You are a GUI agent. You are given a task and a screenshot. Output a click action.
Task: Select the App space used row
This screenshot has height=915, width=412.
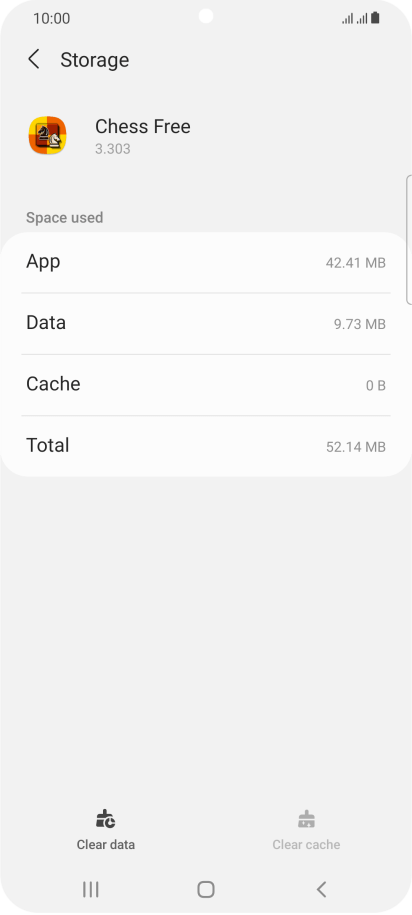pos(206,263)
